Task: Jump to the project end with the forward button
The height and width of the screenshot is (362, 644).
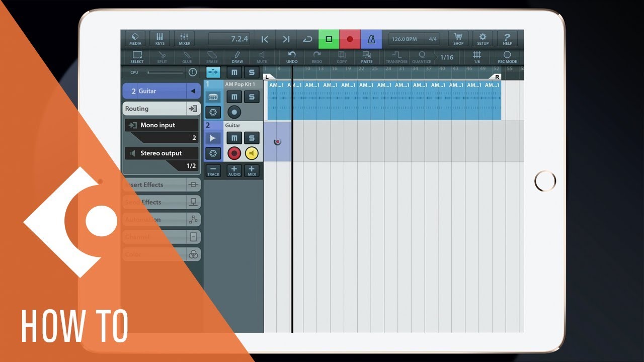Action: click(x=286, y=39)
